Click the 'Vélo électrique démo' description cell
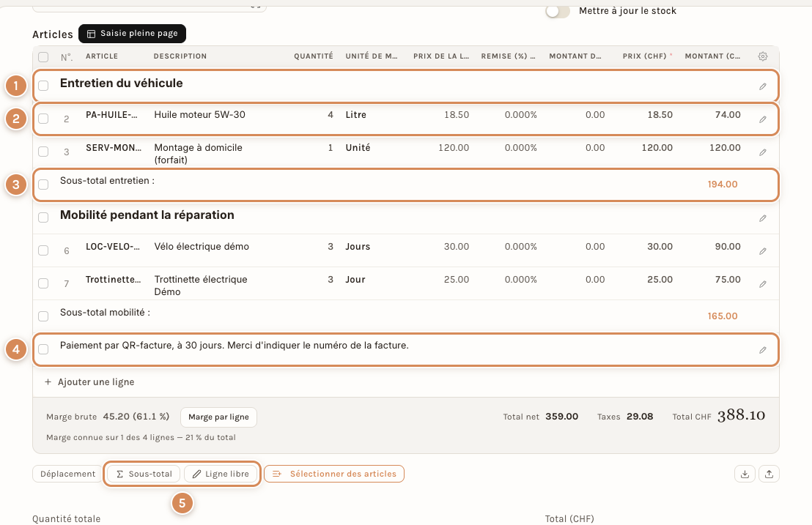Screen dimensions: 812x525 coord(202,247)
